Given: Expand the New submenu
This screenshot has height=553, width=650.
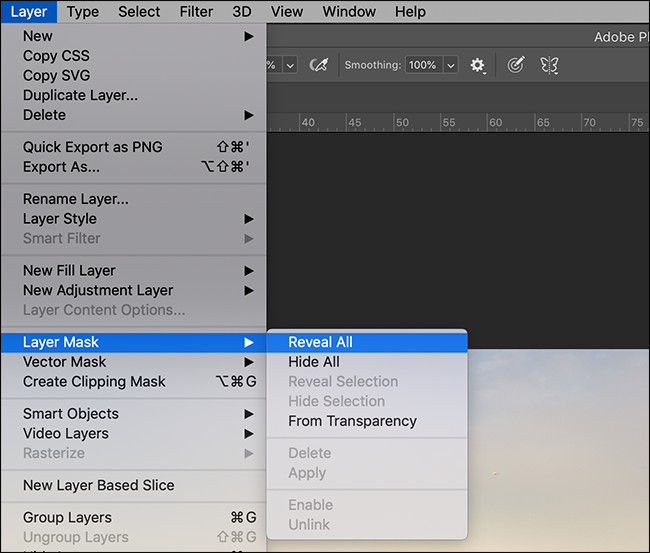Looking at the screenshot, I should coord(133,36).
